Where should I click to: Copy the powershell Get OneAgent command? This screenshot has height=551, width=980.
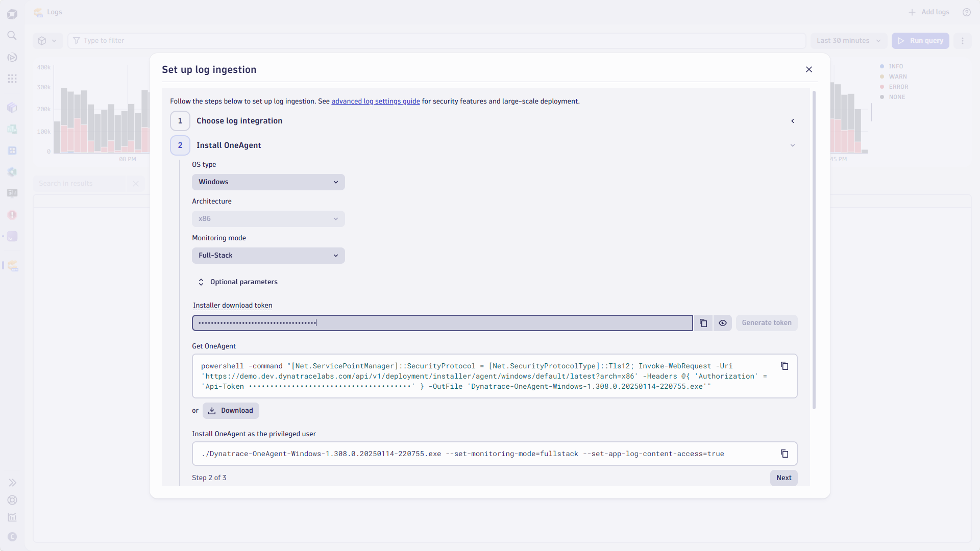(785, 366)
